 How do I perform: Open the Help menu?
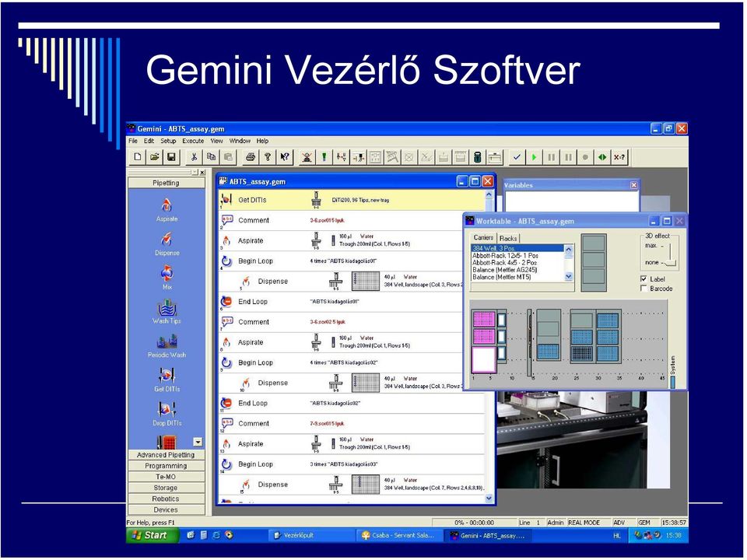pyautogui.click(x=262, y=141)
